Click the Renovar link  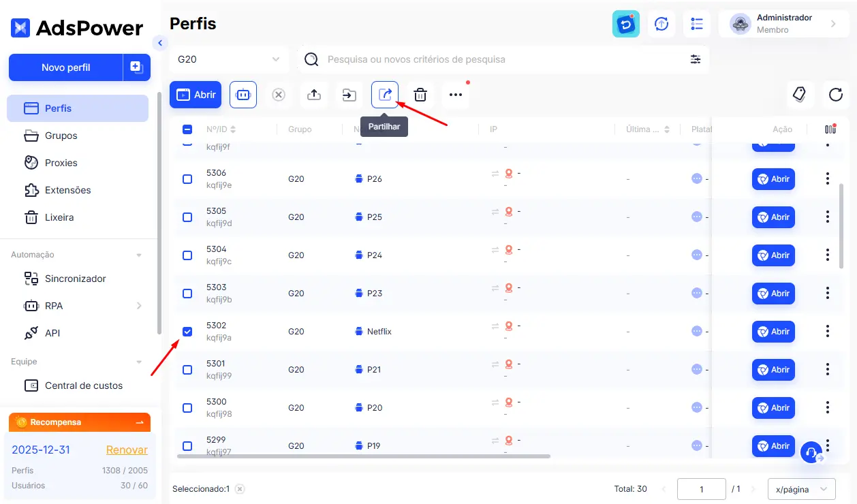point(127,450)
